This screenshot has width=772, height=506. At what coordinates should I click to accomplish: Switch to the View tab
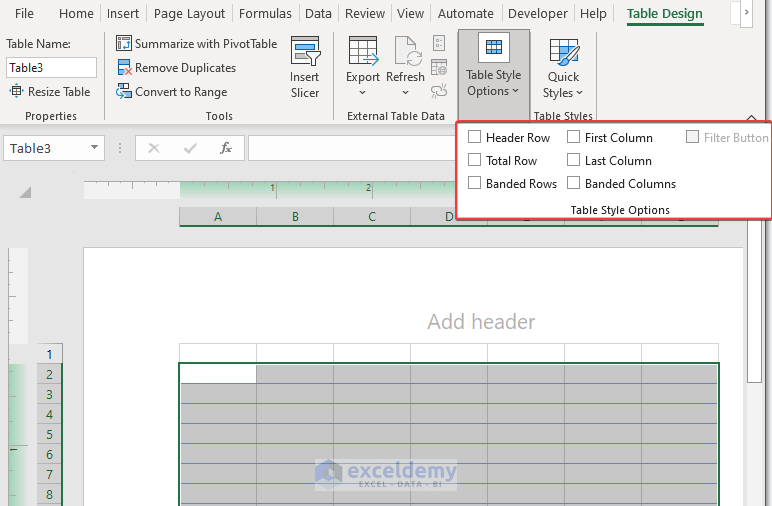click(x=410, y=13)
